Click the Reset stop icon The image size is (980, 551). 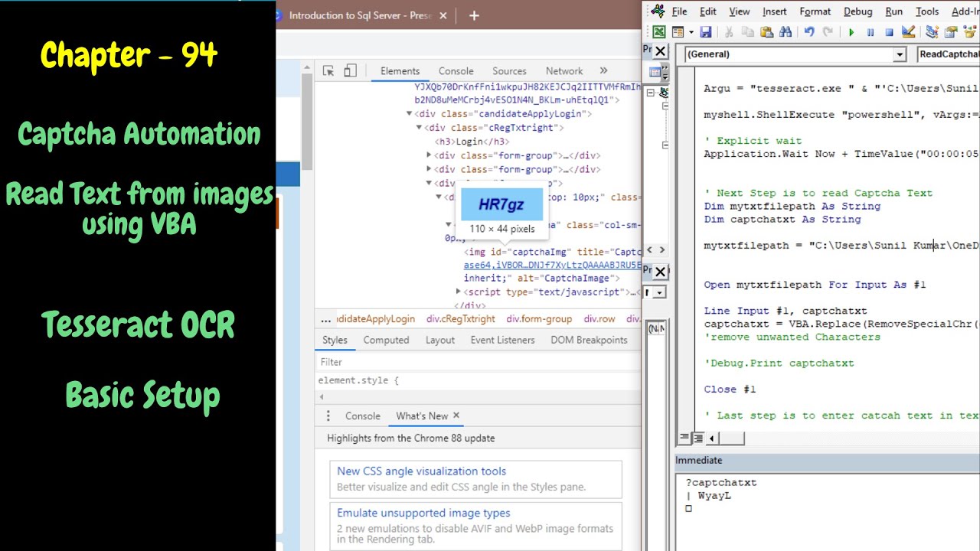[x=889, y=32]
